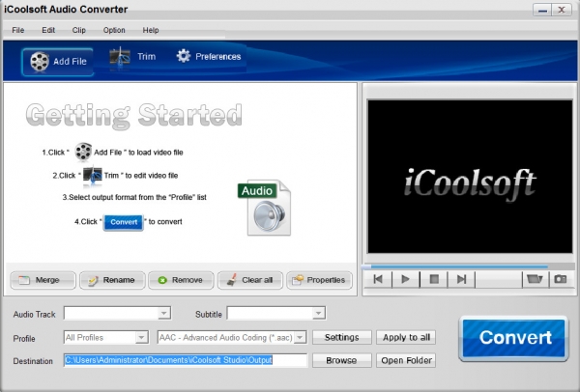Open the Trim tool in toolbar
Viewport: 580px width, 392px height.
click(132, 57)
